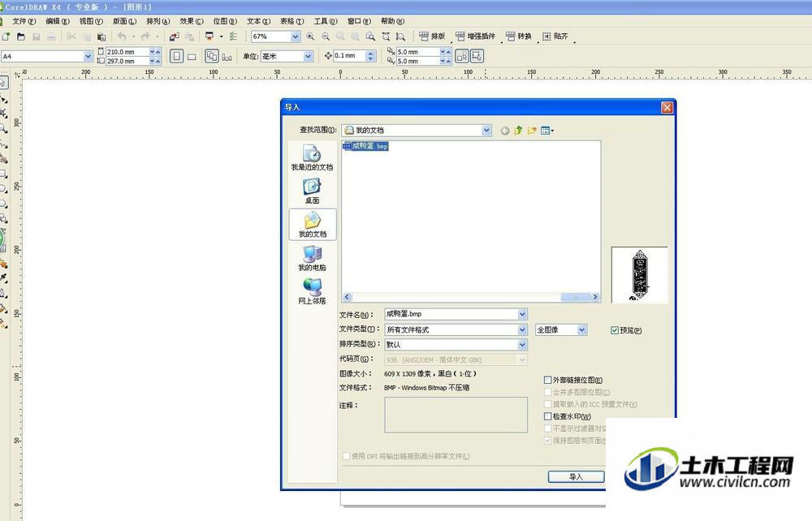Open the 文件 menu
Viewport: 812px width, 521px height.
[x=24, y=21]
